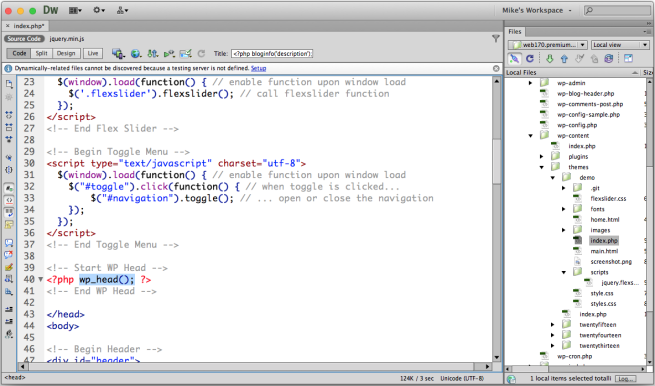Click the check in files lock icon
The width and height of the screenshot is (655, 386).
(x=594, y=59)
